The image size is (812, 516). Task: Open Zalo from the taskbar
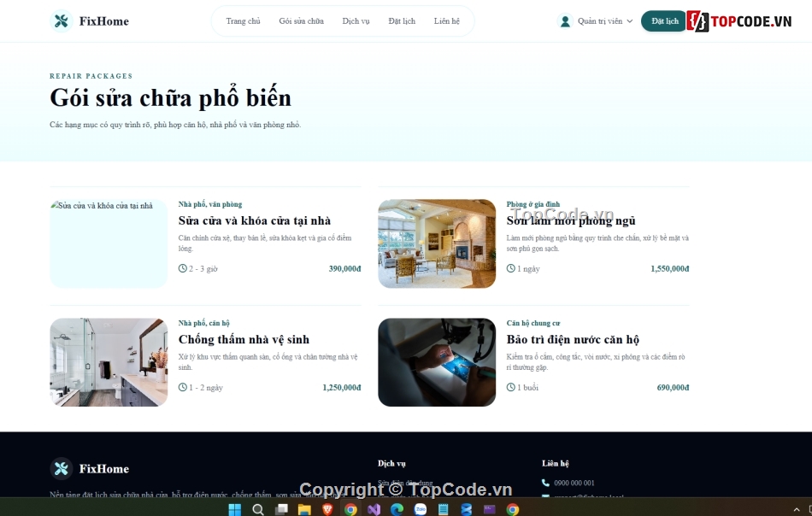coord(421,510)
